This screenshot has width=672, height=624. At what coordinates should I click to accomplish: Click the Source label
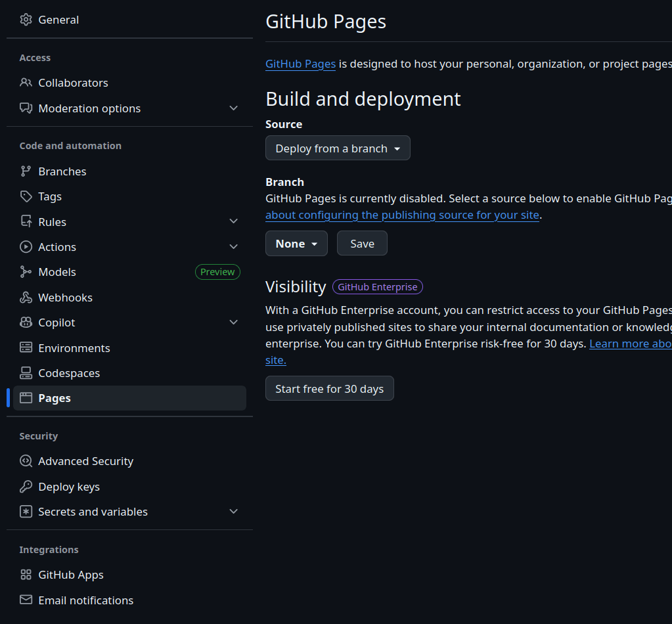pos(284,124)
